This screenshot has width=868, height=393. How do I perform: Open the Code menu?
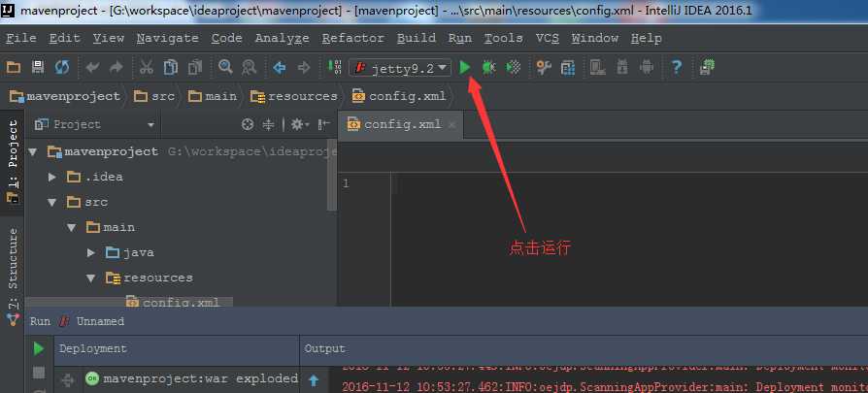(x=226, y=38)
